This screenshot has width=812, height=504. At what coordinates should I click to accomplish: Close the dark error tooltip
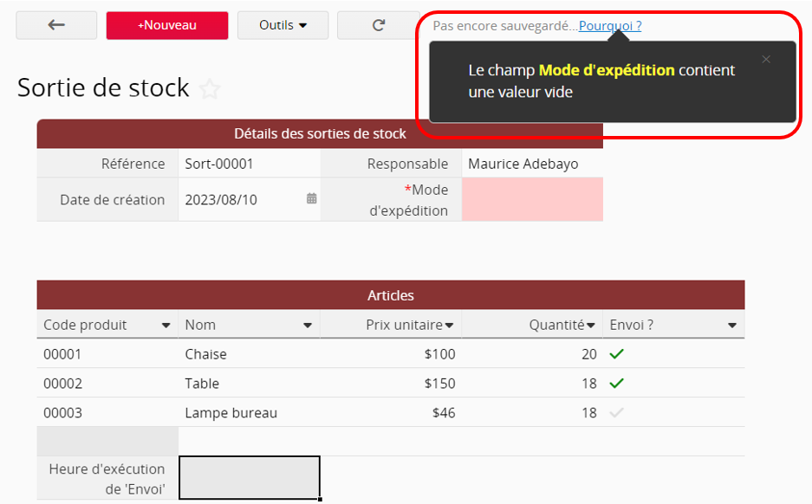point(765,60)
